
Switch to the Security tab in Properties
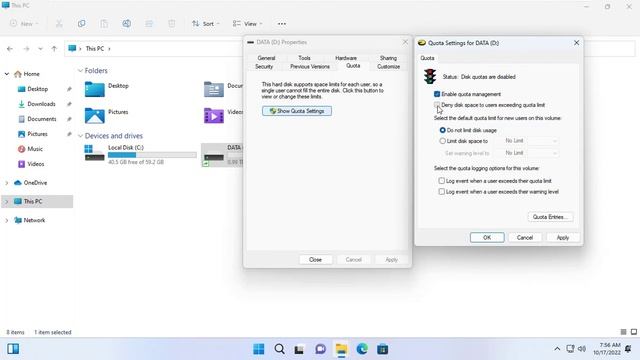coord(264,67)
